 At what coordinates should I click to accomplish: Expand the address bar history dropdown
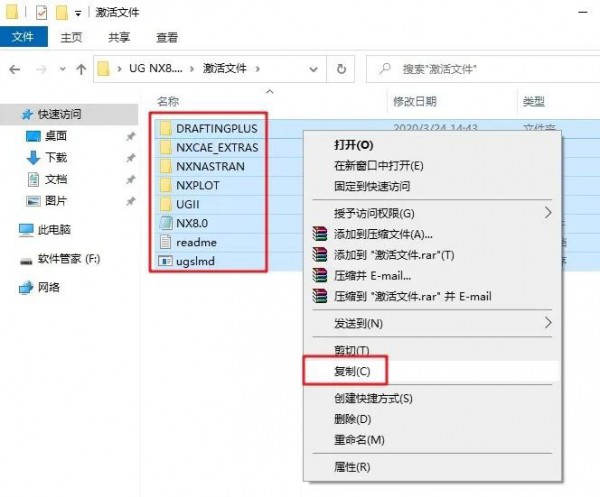coord(313,69)
